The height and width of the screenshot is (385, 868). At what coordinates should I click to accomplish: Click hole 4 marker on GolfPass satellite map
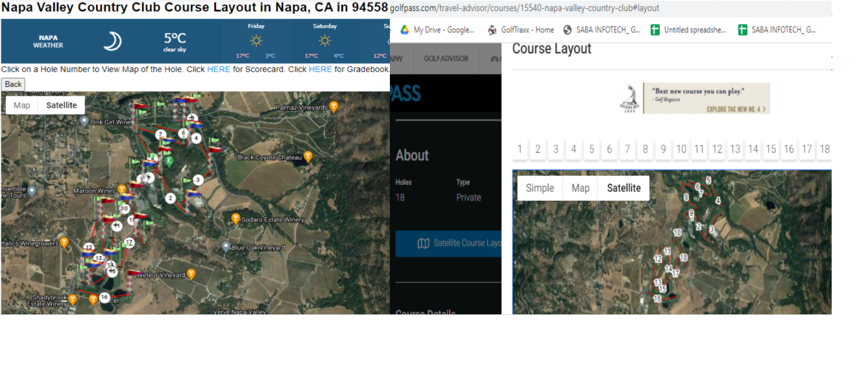click(717, 201)
